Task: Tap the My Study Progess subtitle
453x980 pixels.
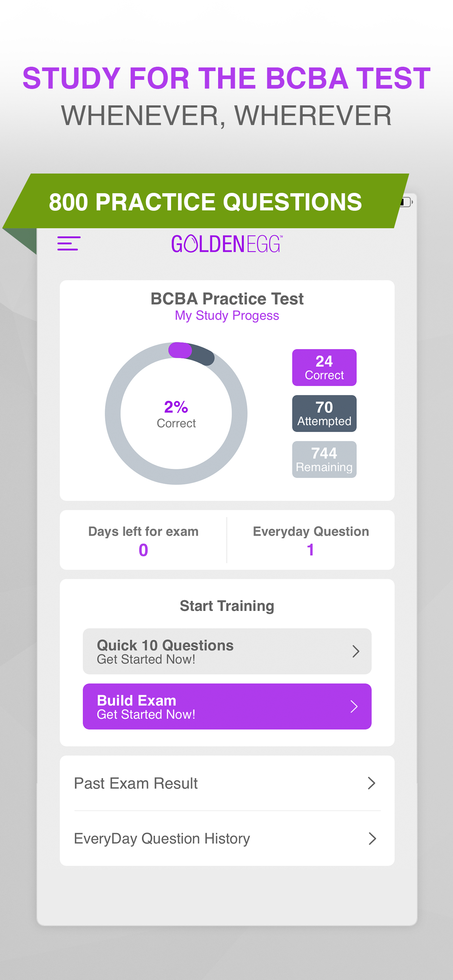Action: (227, 316)
